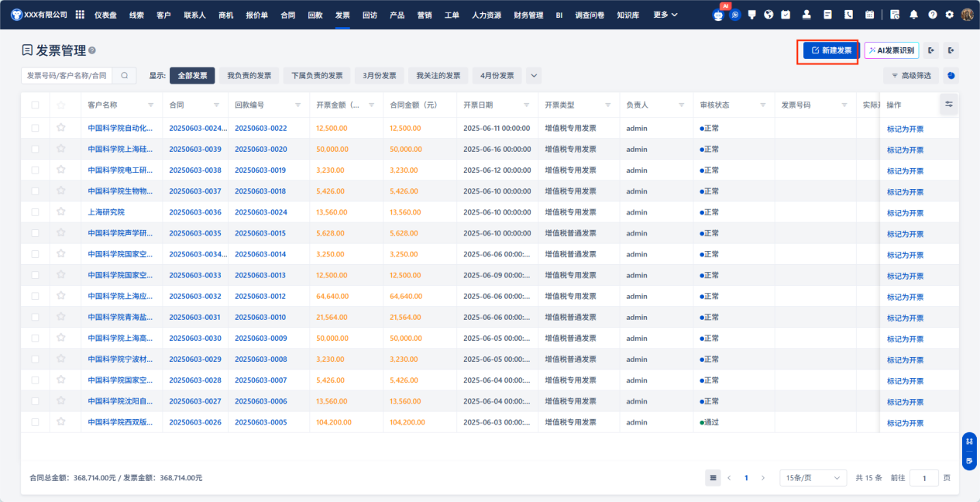Open the approval stamp icon
980x502 pixels.
point(806,15)
